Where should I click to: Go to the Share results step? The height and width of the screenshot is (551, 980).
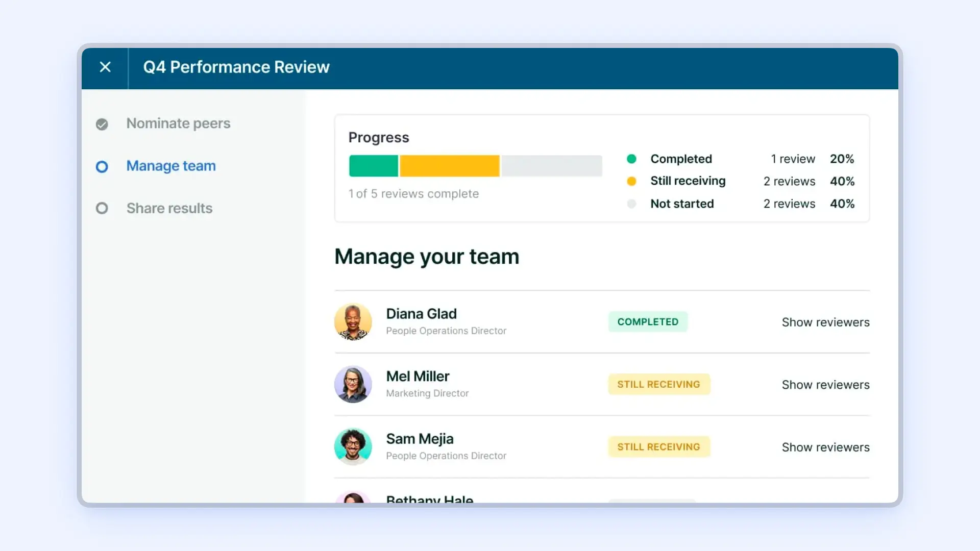pos(169,208)
